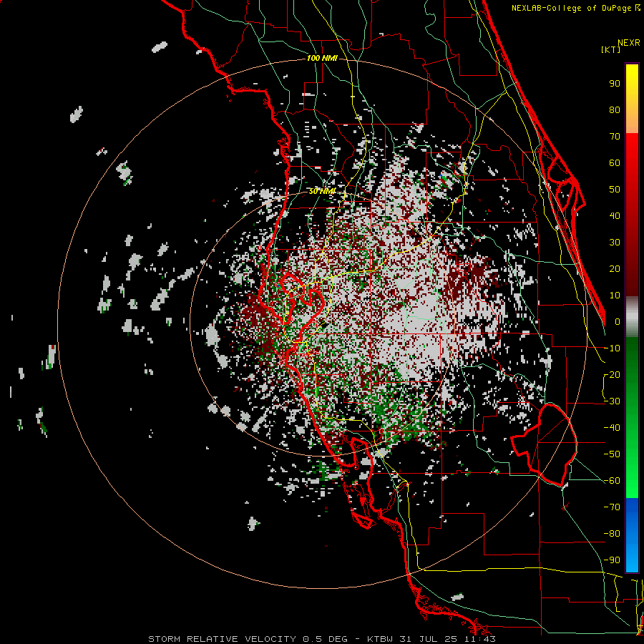Select the -60 knot legend value

(x=612, y=481)
